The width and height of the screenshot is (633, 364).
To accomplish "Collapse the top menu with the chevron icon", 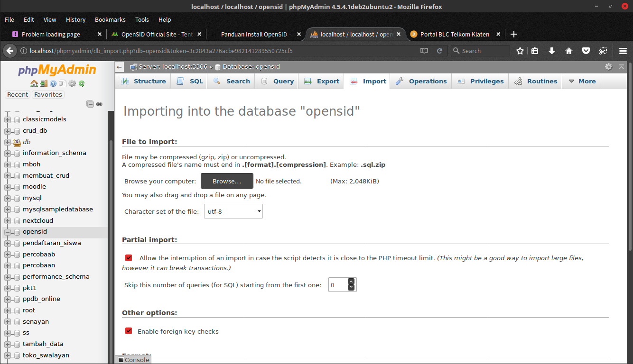I will point(622,67).
